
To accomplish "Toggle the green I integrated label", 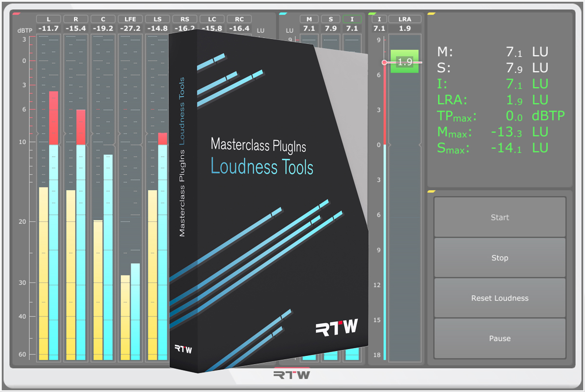I will click(x=352, y=19).
